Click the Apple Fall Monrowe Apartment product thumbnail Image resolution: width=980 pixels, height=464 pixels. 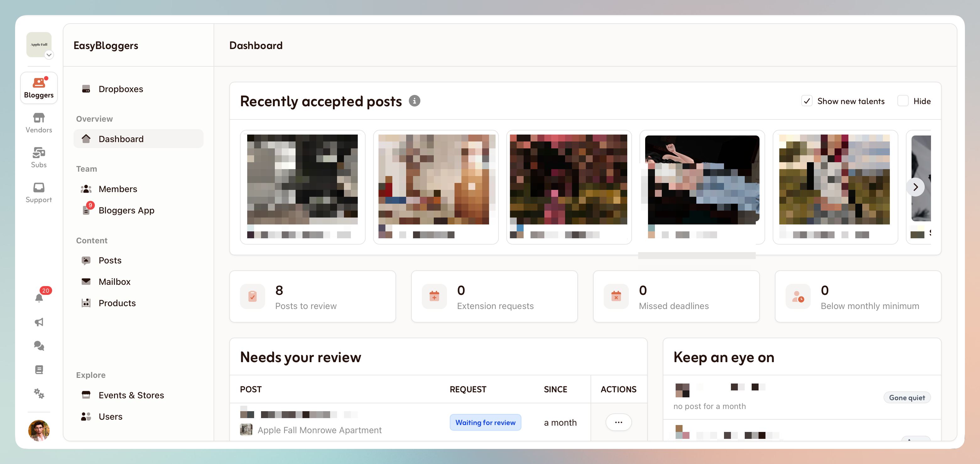click(x=246, y=430)
